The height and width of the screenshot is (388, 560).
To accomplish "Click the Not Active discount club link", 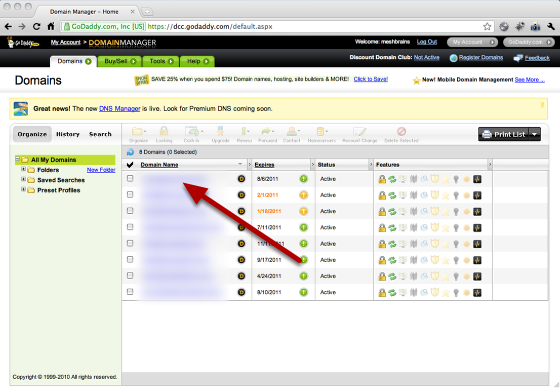I will coord(426,58).
